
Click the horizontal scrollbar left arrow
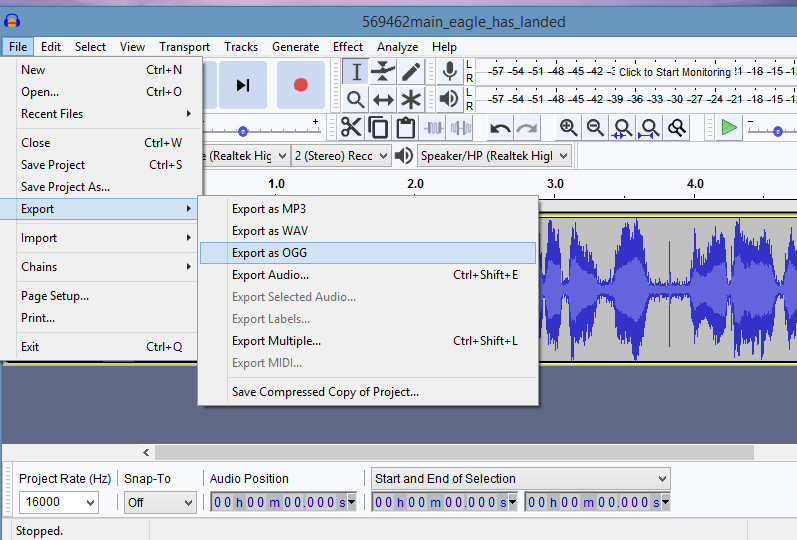pos(146,452)
